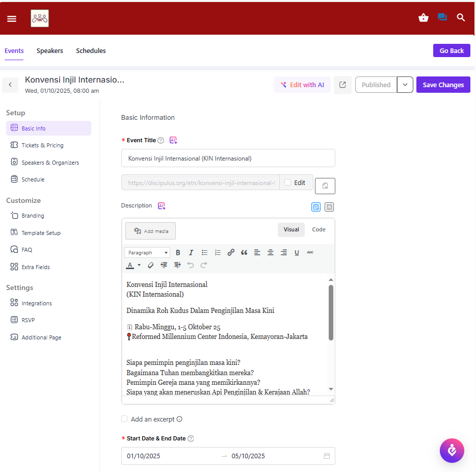
Task: Insert a link using the editor toolbar
Action: tap(231, 252)
